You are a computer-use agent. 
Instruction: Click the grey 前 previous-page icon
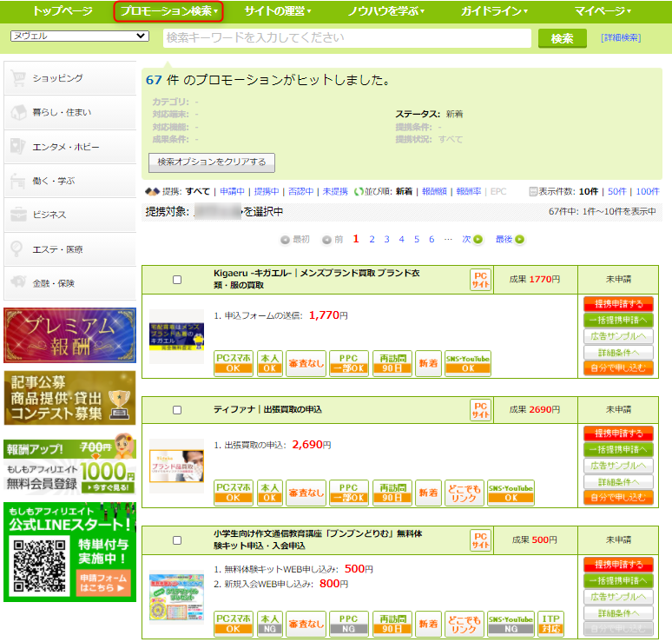[x=326, y=240]
